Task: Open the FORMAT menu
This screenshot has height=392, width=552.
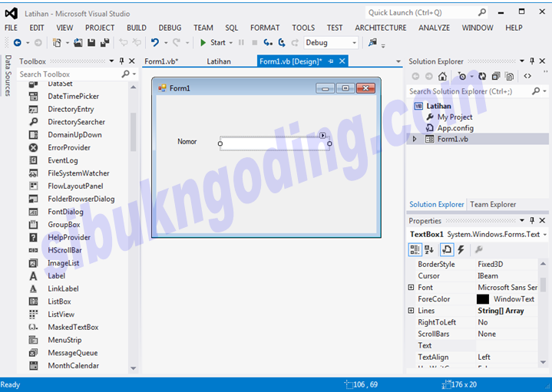Action: point(265,28)
